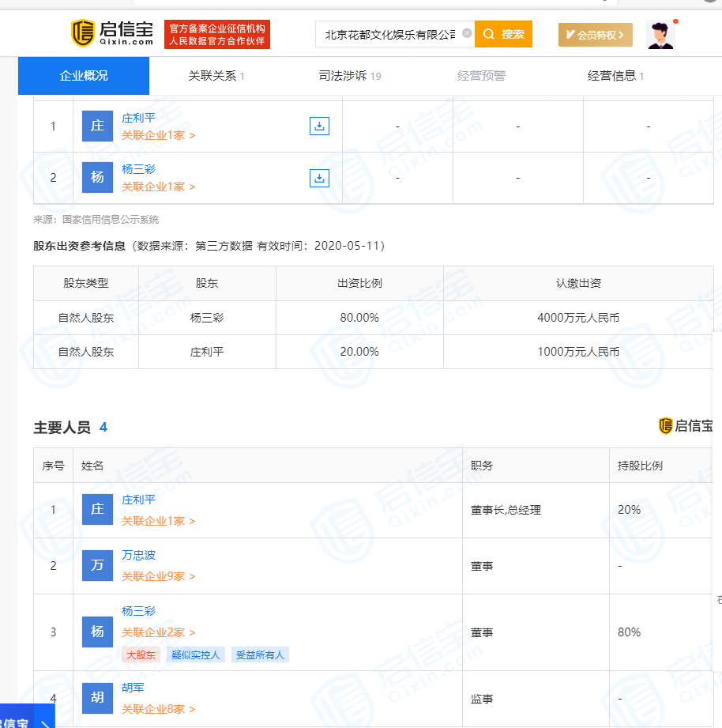Click the 搜索 search button
The image size is (722, 728).
(x=502, y=34)
